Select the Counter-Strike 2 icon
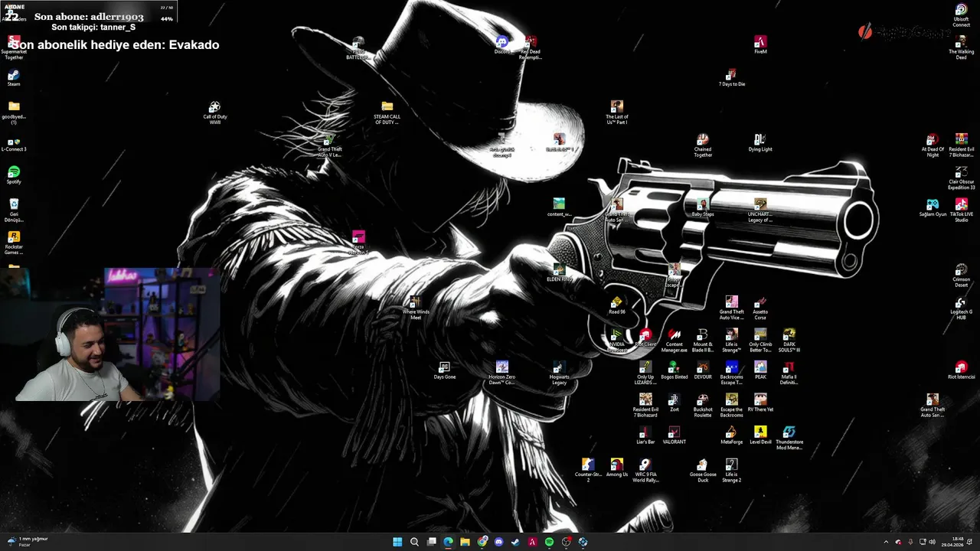 (588, 470)
